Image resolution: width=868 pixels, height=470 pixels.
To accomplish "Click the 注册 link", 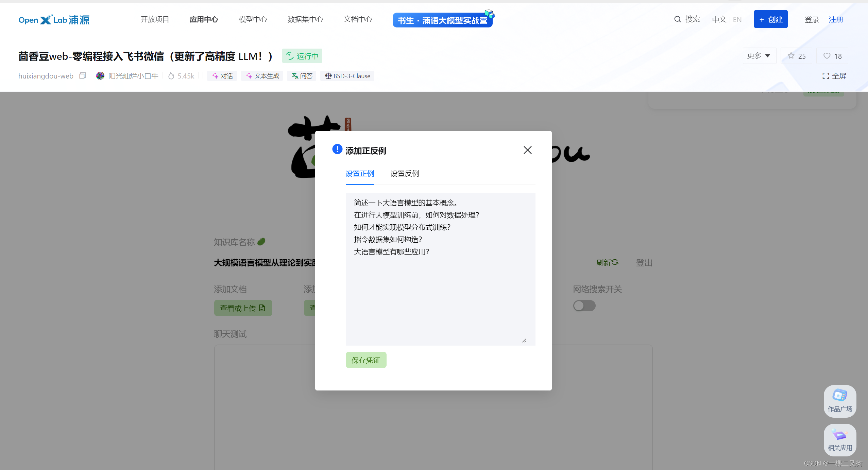I will click(x=836, y=19).
